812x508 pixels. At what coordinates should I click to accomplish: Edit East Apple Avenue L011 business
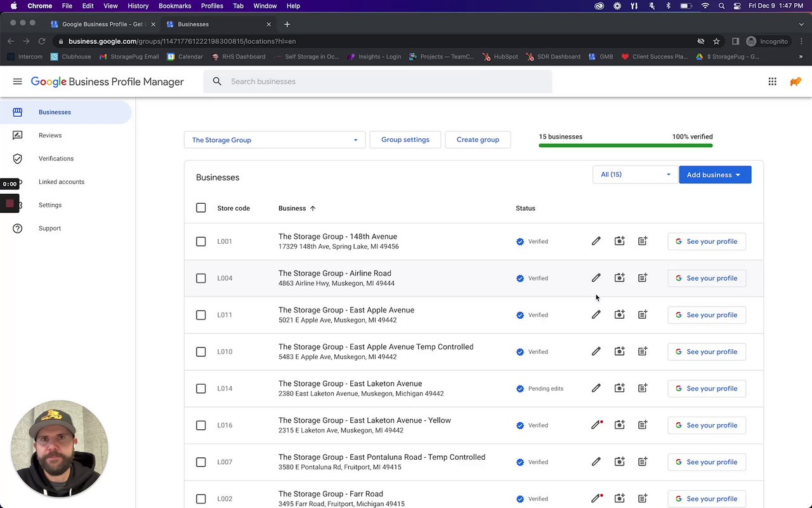596,315
